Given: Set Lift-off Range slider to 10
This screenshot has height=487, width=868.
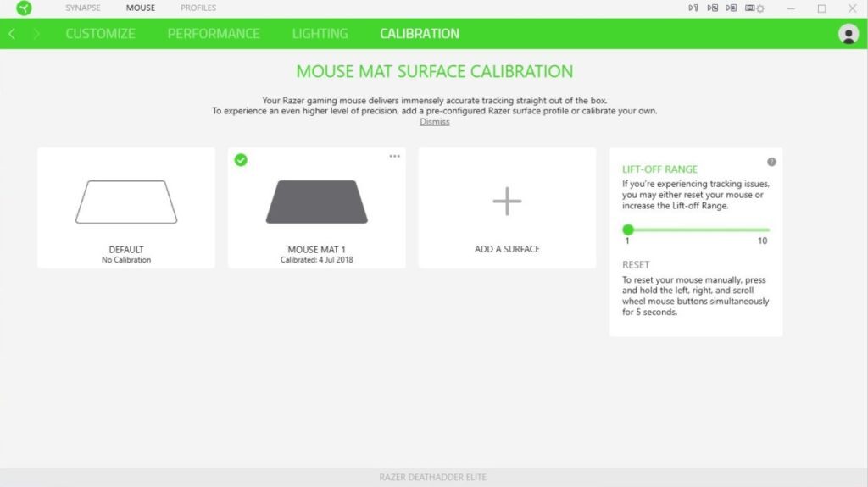Looking at the screenshot, I should click(x=768, y=230).
